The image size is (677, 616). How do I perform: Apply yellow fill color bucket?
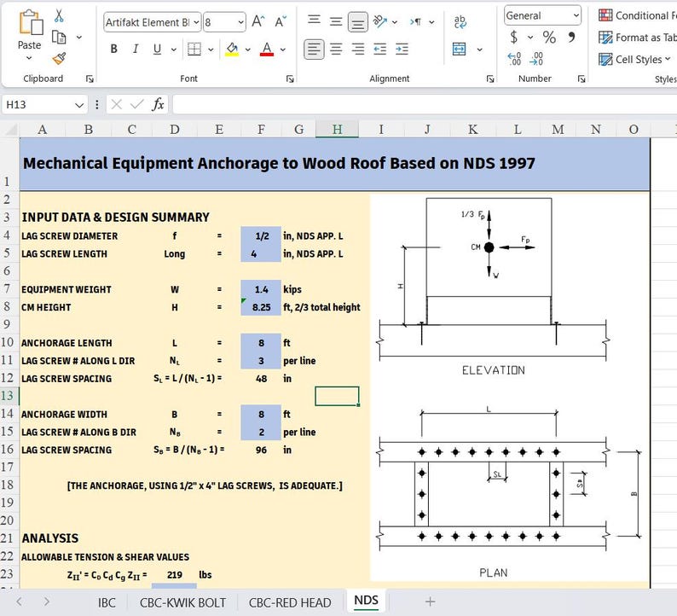(x=232, y=49)
